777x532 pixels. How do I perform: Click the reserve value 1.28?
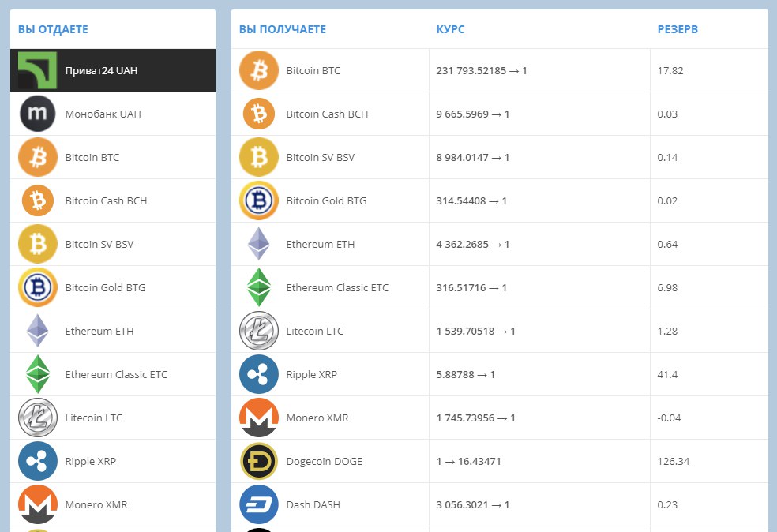click(667, 331)
